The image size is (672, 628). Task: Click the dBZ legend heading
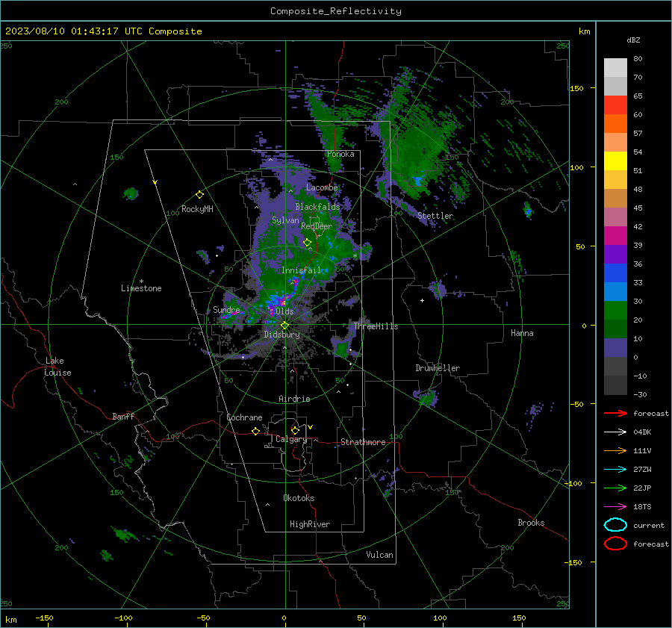coord(633,40)
